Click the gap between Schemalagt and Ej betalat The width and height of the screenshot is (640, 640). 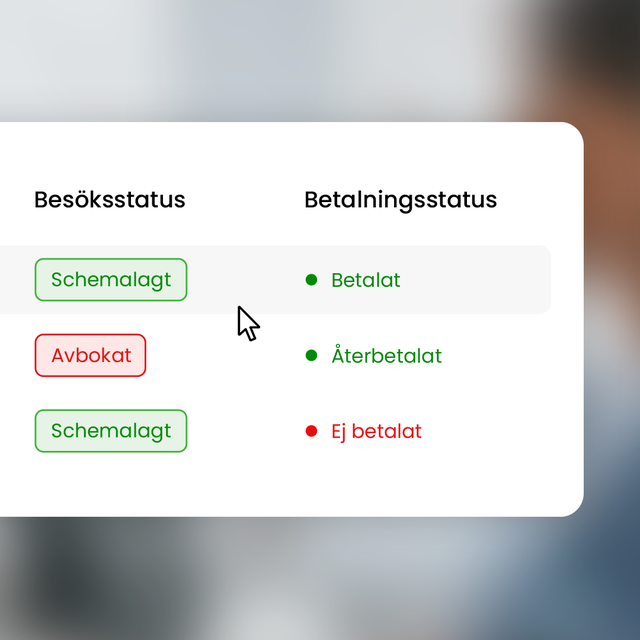pyautogui.click(x=246, y=431)
